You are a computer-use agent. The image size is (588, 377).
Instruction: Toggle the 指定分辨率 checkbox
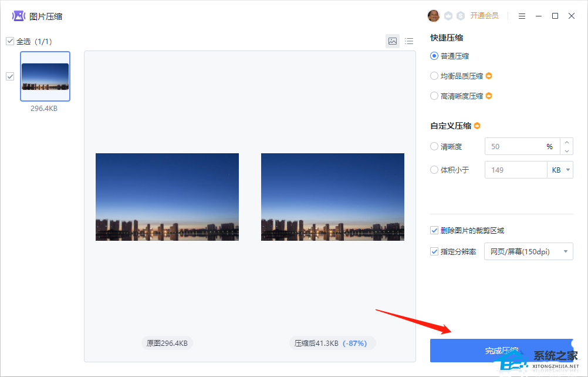click(434, 251)
